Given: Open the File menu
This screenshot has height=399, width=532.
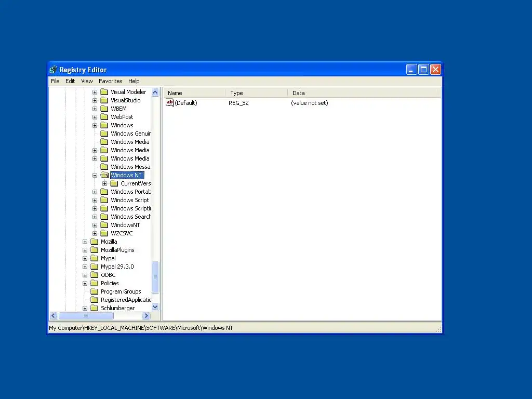Looking at the screenshot, I should coord(55,81).
